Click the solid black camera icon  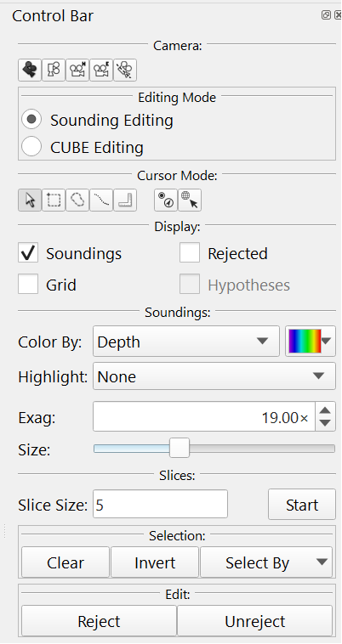[x=30, y=70]
